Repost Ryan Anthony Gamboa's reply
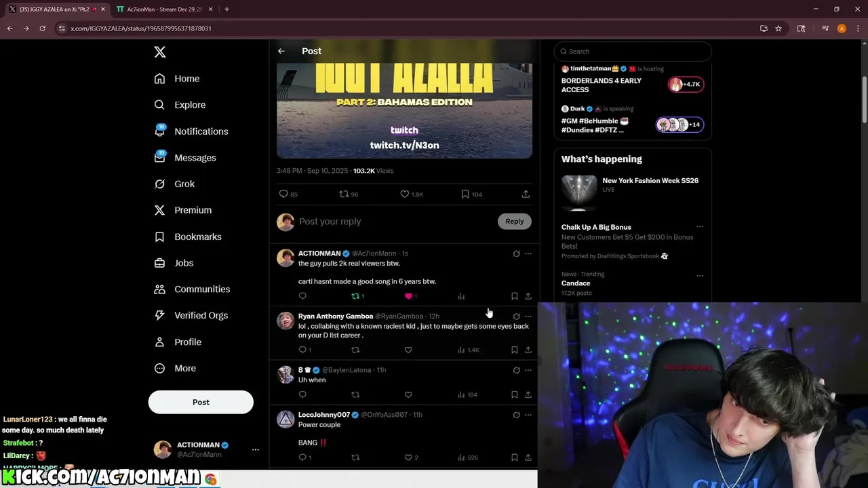 [x=355, y=350]
